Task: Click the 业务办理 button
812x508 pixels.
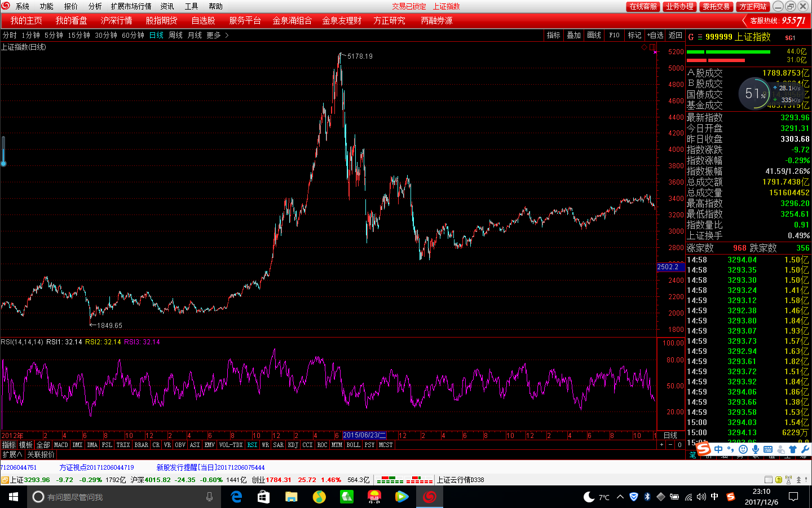Action: tap(679, 6)
